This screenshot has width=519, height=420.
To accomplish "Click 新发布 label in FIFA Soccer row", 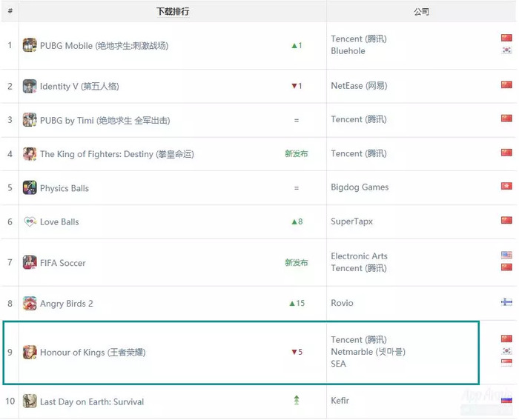I will [297, 262].
